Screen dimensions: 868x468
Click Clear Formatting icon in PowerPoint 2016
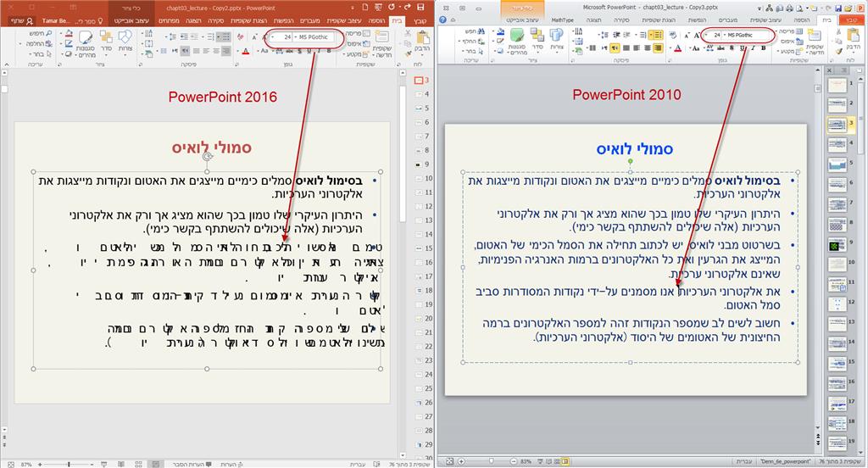click(240, 36)
